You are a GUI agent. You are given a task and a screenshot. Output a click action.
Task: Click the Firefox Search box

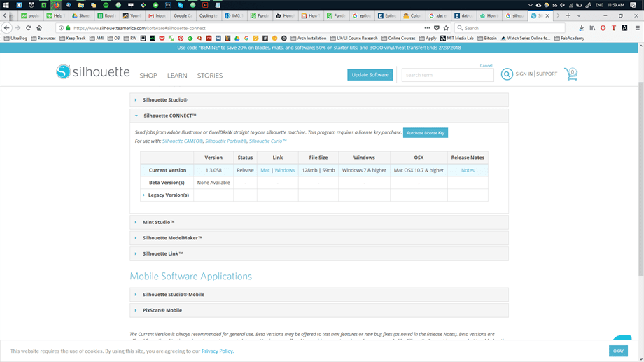coord(510,28)
